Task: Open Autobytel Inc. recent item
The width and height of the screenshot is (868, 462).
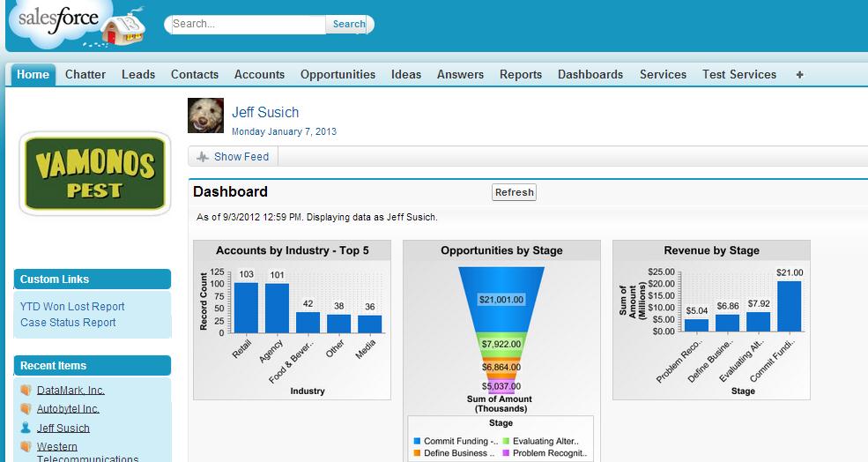Action: point(68,409)
